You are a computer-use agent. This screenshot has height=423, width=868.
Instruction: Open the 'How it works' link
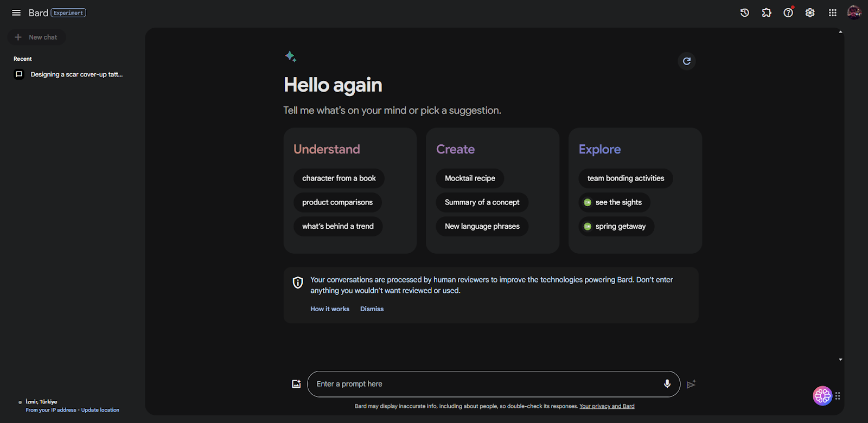(x=330, y=309)
